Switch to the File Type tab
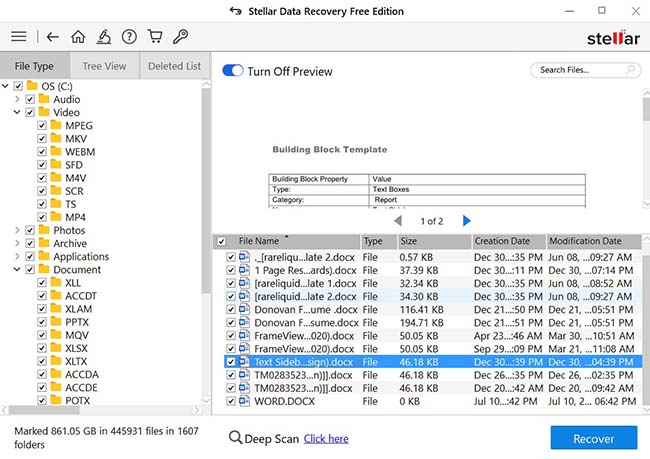The image size is (650, 459). point(34,66)
